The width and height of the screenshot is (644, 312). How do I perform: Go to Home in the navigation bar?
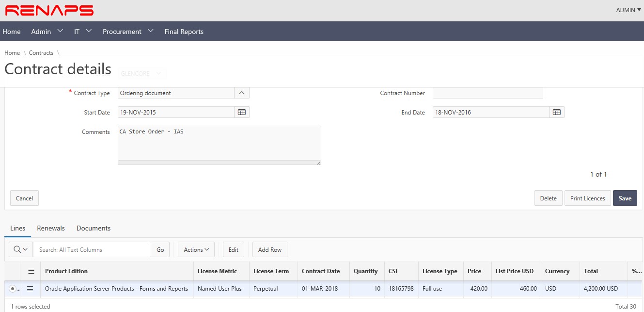(x=12, y=32)
